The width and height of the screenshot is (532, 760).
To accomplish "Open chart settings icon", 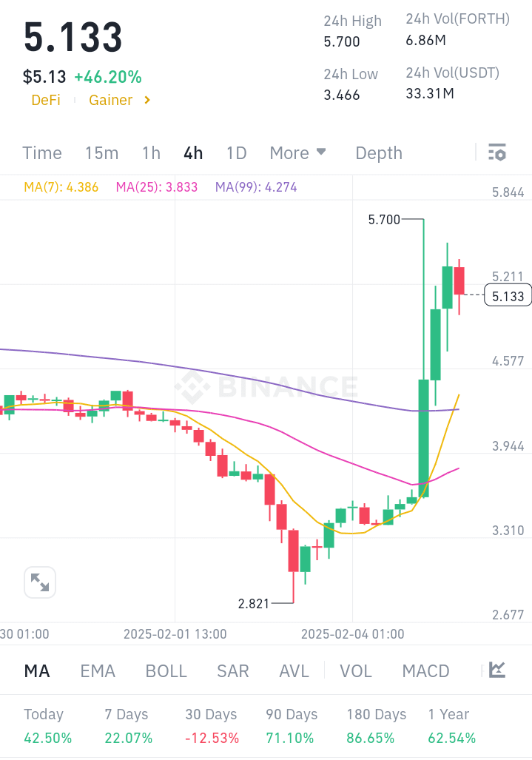I will tap(497, 152).
